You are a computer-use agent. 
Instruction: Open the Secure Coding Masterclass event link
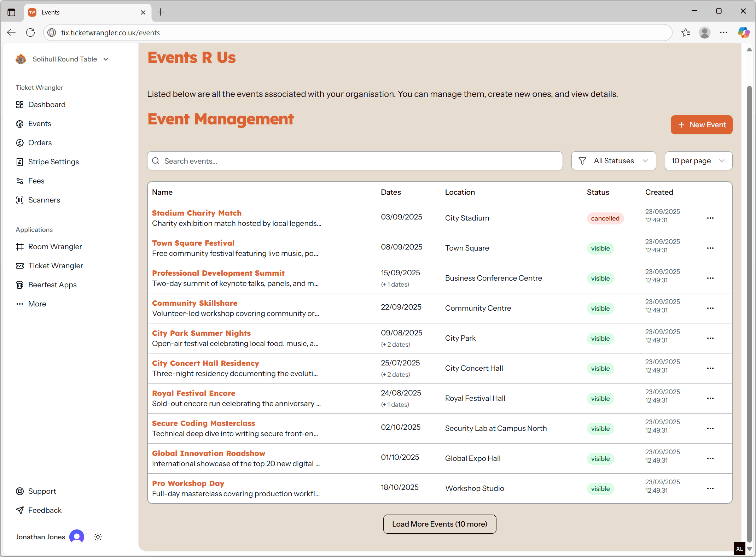(x=203, y=423)
